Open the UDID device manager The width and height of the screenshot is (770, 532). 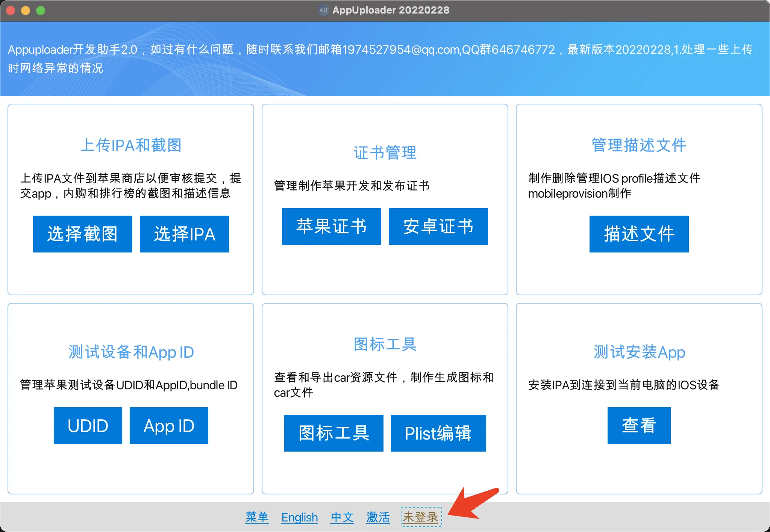click(x=88, y=425)
